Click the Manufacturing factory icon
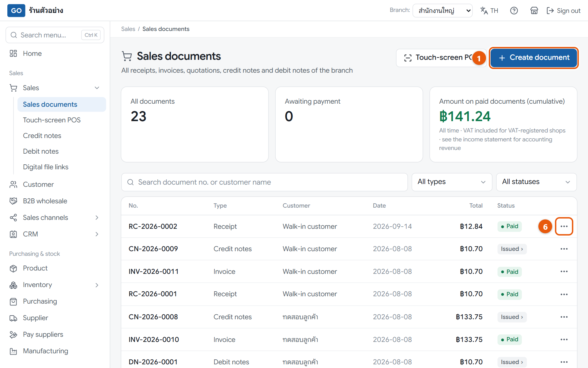 coord(13,351)
